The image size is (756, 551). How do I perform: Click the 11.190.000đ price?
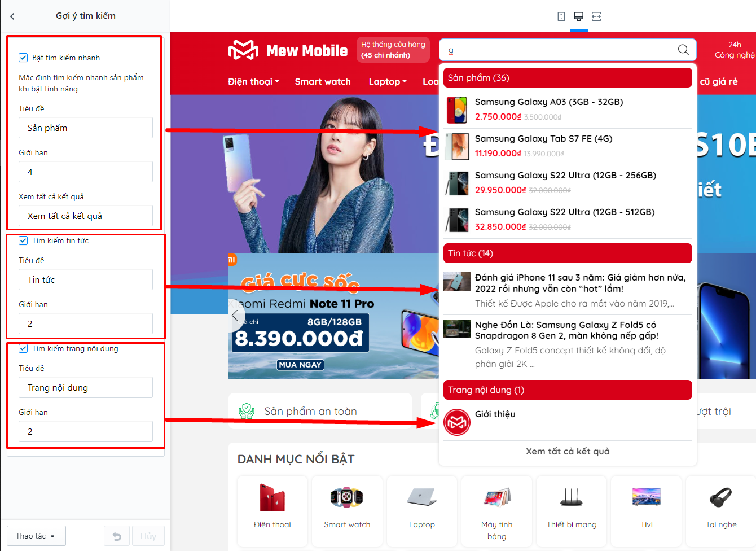498,153
